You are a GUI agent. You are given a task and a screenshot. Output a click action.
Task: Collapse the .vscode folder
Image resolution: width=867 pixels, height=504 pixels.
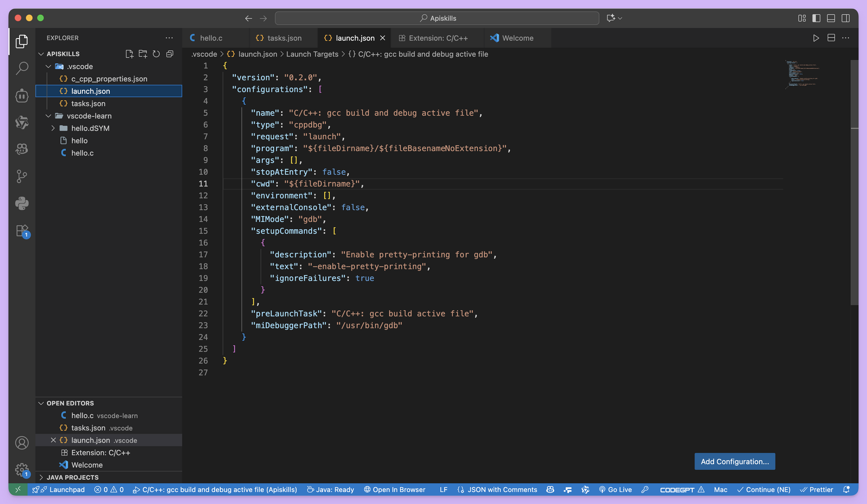coord(49,66)
